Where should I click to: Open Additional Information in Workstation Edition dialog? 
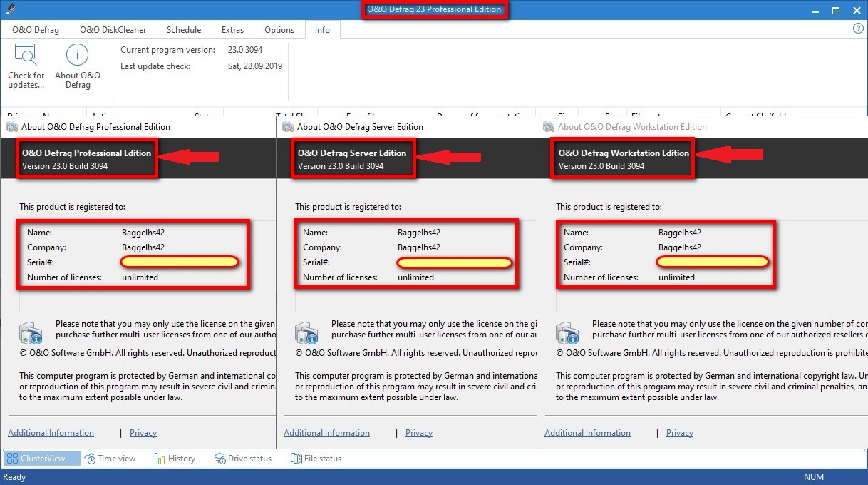click(587, 433)
